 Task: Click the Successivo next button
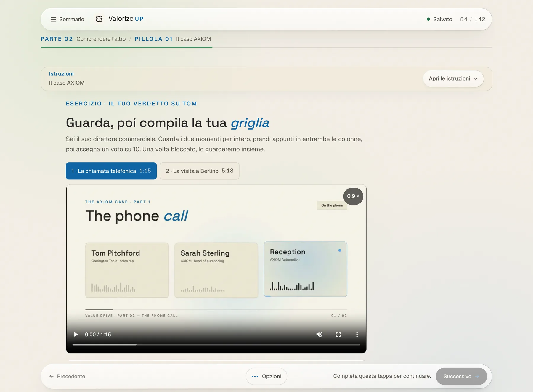pos(461,376)
